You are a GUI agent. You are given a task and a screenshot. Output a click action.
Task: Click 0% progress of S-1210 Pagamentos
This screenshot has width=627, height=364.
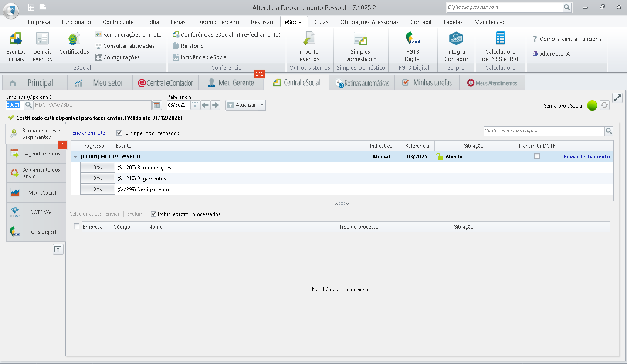(x=97, y=179)
